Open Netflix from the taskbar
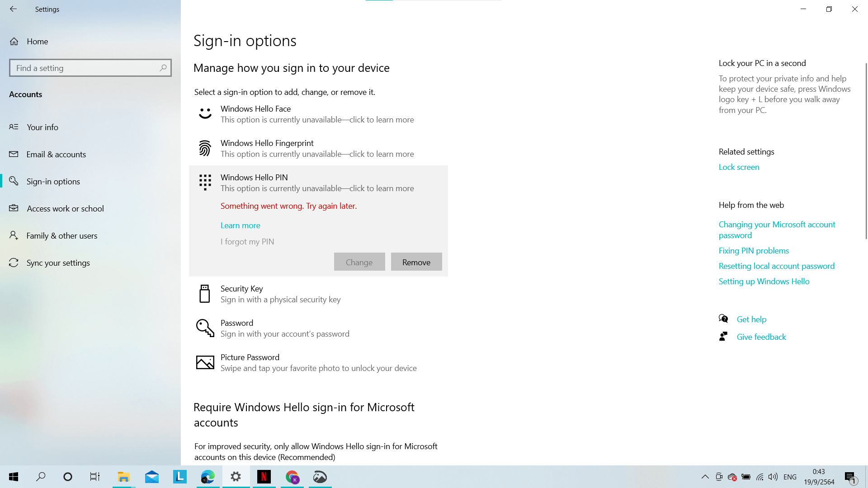868x488 pixels. click(264, 477)
